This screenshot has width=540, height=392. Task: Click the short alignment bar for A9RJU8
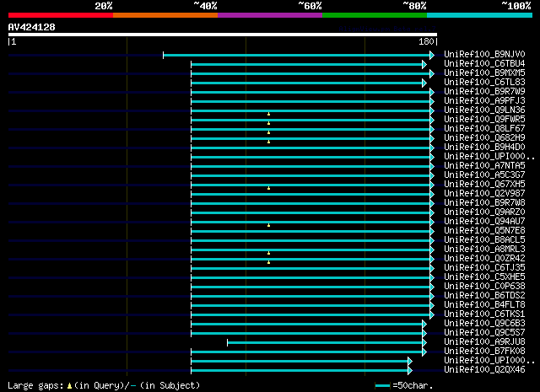coord(325,343)
